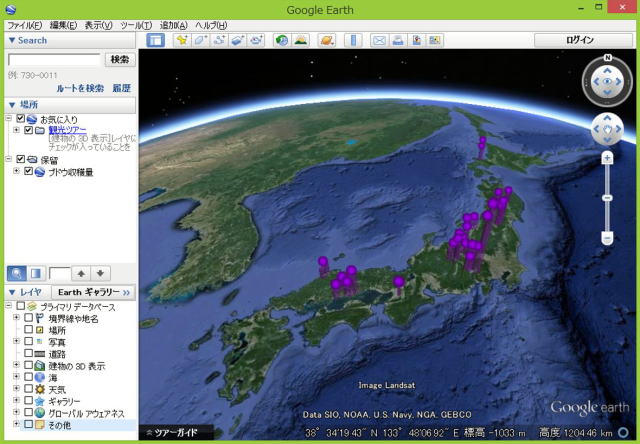Show sunlight across the landscape icon
Image resolution: width=640 pixels, height=444 pixels.
(x=301, y=40)
